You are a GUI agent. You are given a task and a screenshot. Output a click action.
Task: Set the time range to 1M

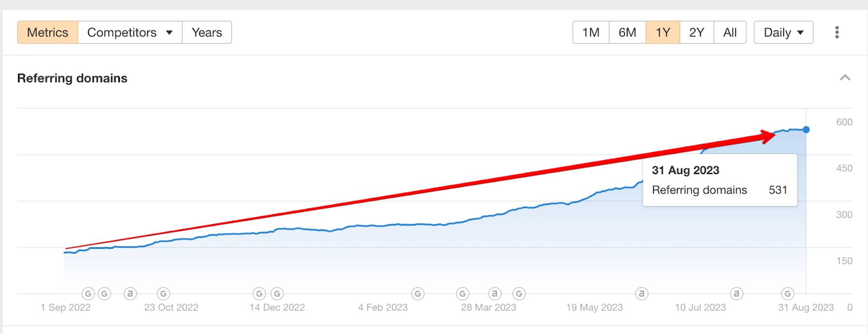click(591, 33)
